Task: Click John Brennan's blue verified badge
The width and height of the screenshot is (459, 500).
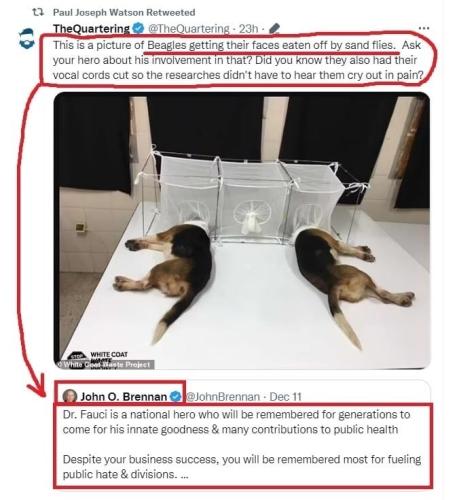Action: (x=176, y=396)
